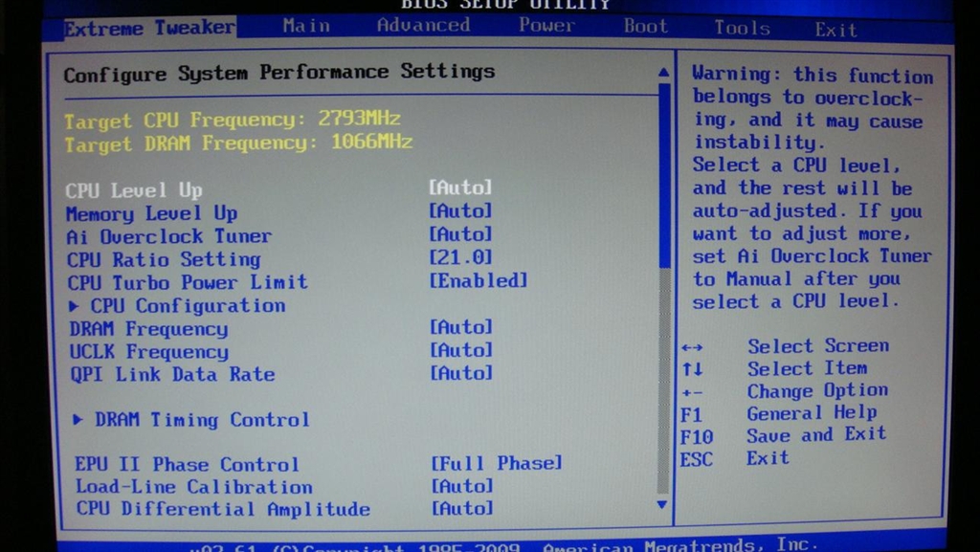980x552 pixels.
Task: Change QPI Link Data Rate [Auto] value
Action: [x=461, y=373]
